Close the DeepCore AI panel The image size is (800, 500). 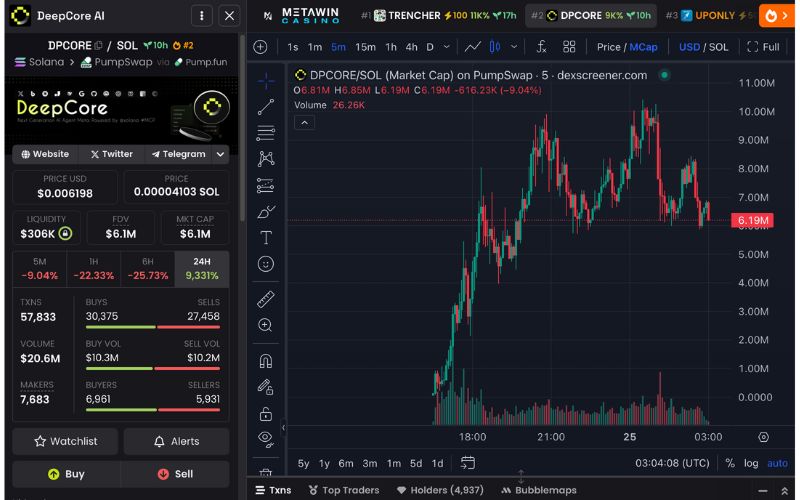230,16
